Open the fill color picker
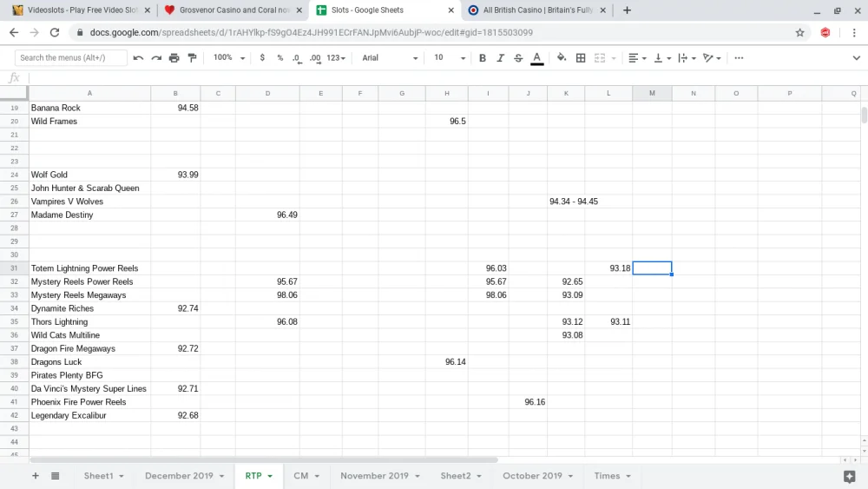 coord(562,57)
